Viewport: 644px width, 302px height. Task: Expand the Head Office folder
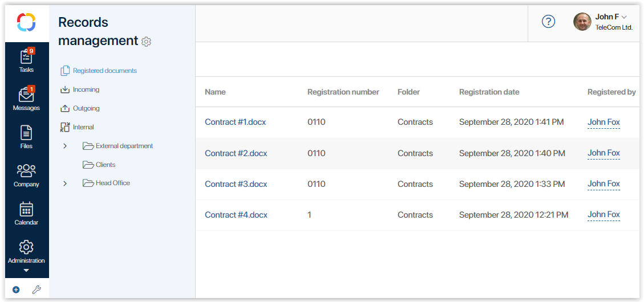[x=65, y=183]
